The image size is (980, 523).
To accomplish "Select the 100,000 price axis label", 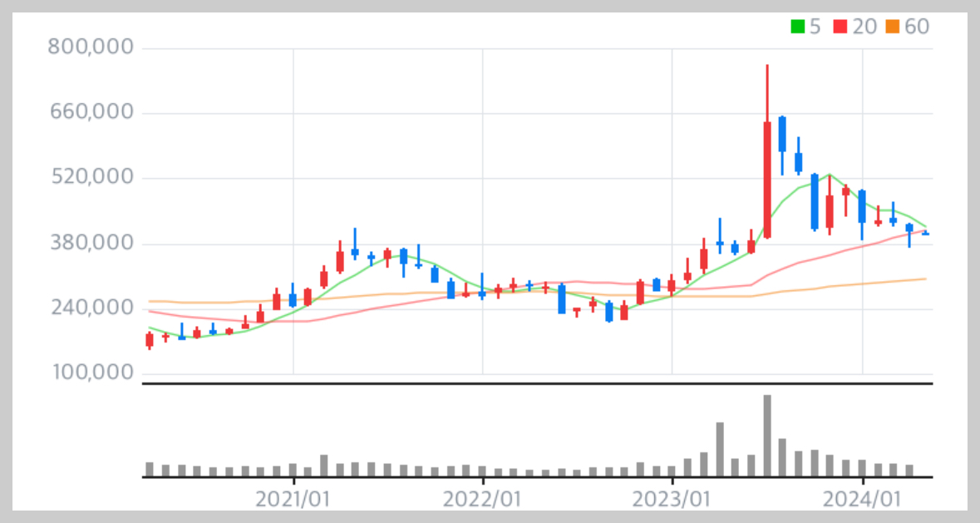I will [x=93, y=373].
